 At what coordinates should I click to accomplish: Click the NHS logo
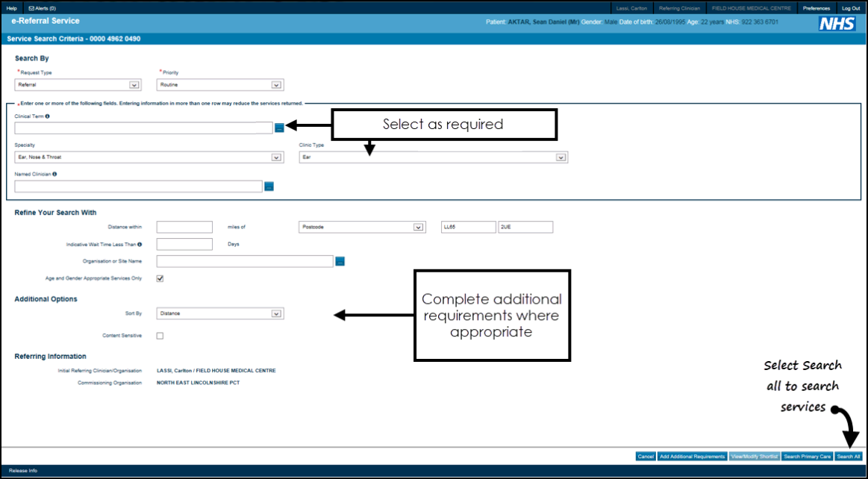pos(837,23)
